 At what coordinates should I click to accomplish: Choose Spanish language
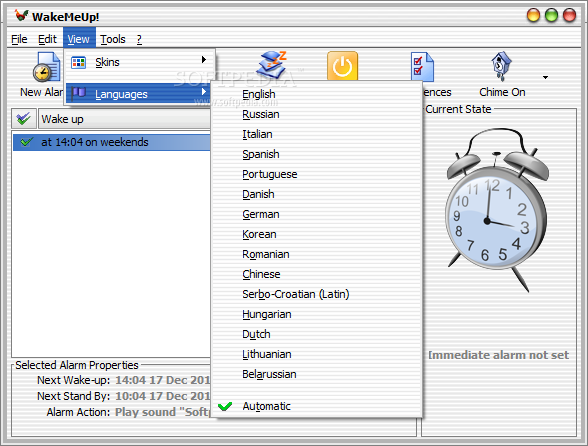(317, 154)
